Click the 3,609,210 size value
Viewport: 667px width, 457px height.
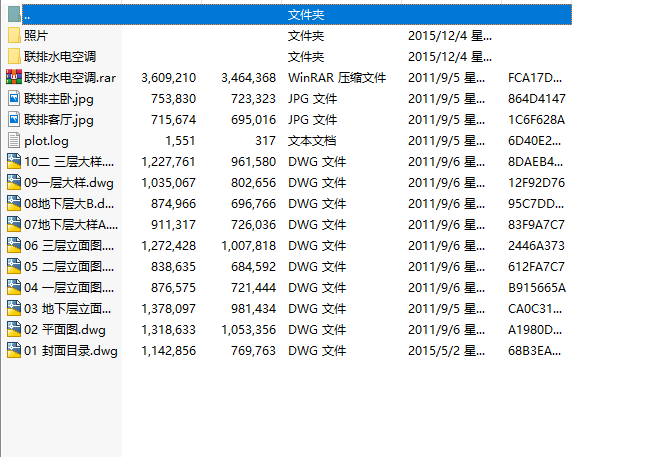click(x=169, y=77)
